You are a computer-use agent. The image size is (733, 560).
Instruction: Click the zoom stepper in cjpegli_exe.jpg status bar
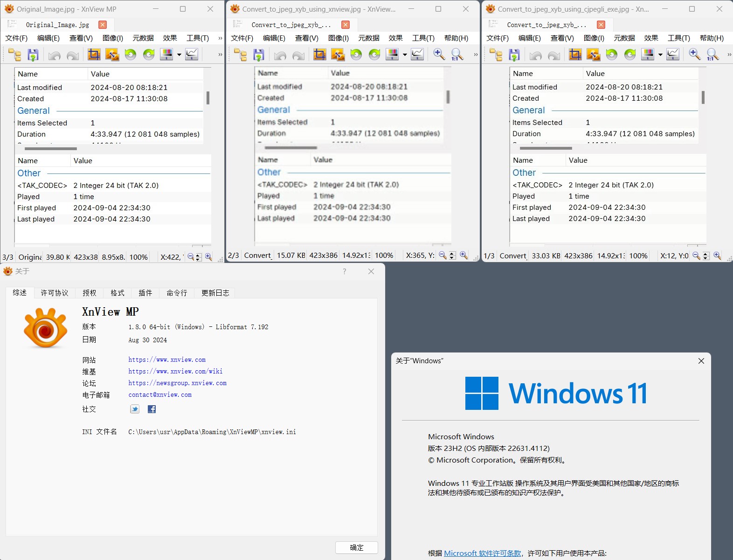(x=705, y=256)
